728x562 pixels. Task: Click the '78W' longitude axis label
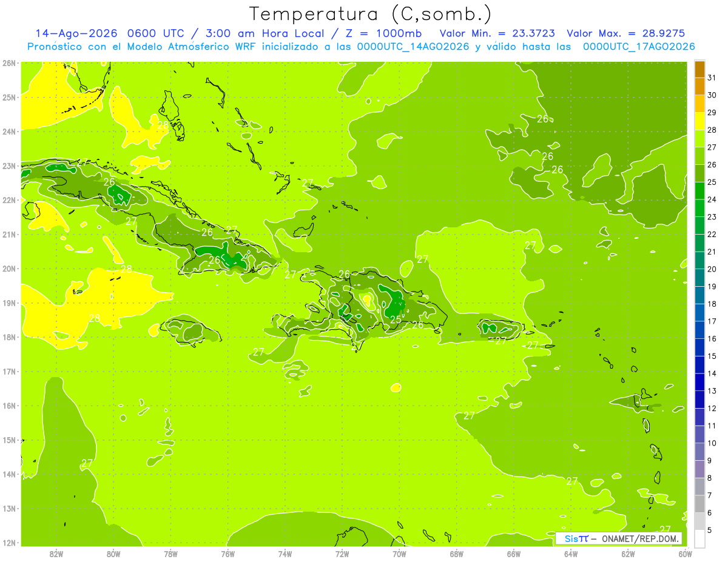pyautogui.click(x=170, y=554)
